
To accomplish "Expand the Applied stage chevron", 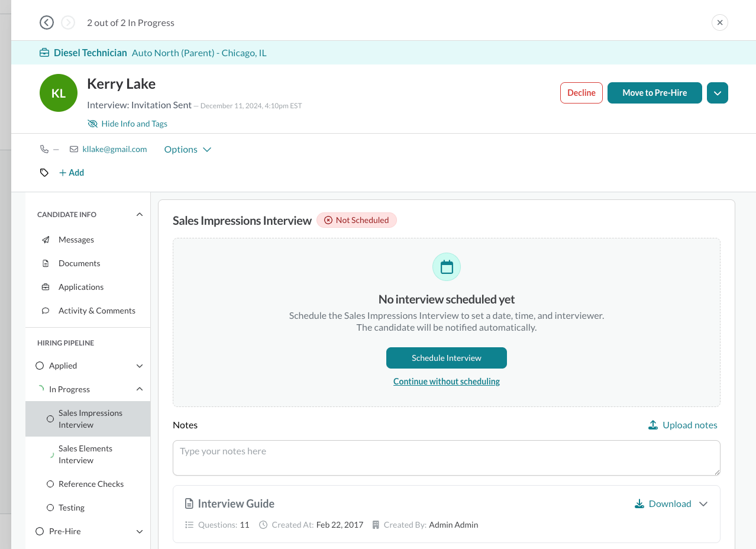I will [x=140, y=366].
